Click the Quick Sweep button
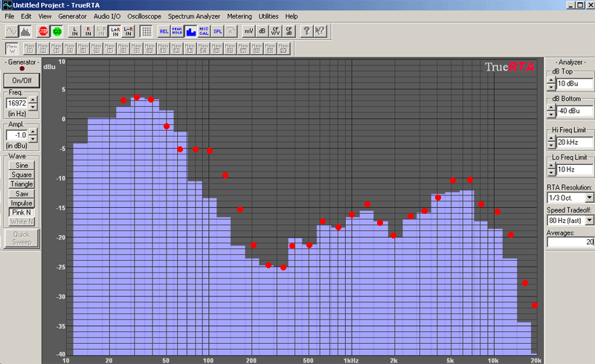The height and width of the screenshot is (364, 595). (x=22, y=238)
